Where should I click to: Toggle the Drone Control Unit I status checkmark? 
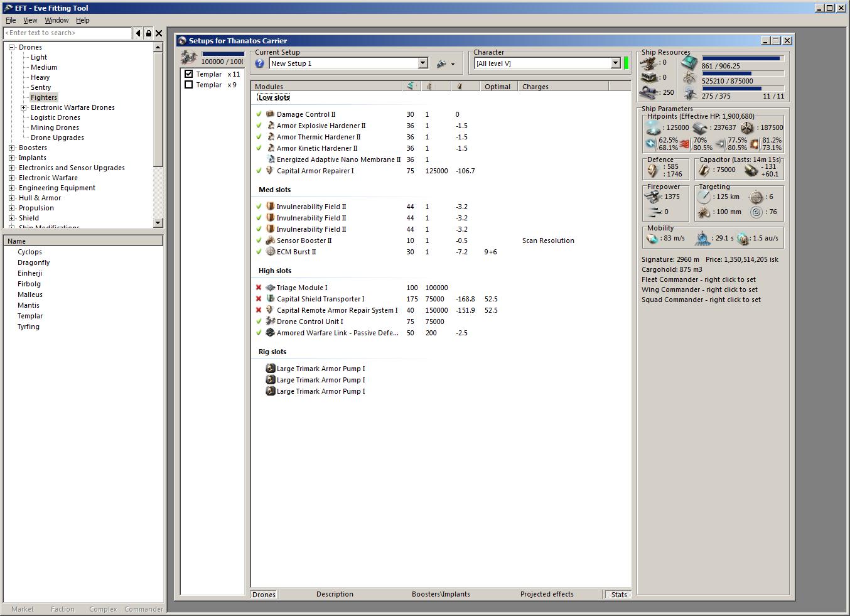coord(259,322)
